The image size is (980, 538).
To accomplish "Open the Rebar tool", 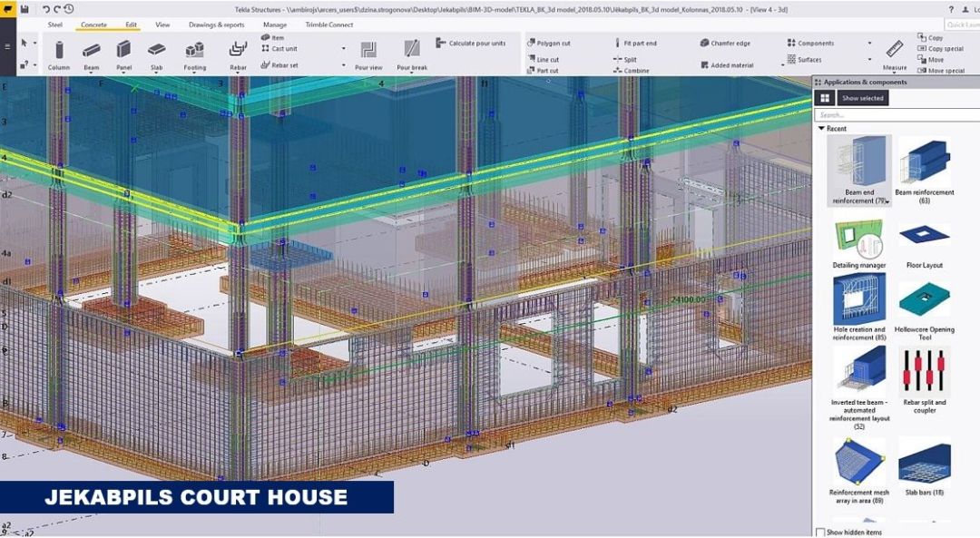I will [238, 53].
